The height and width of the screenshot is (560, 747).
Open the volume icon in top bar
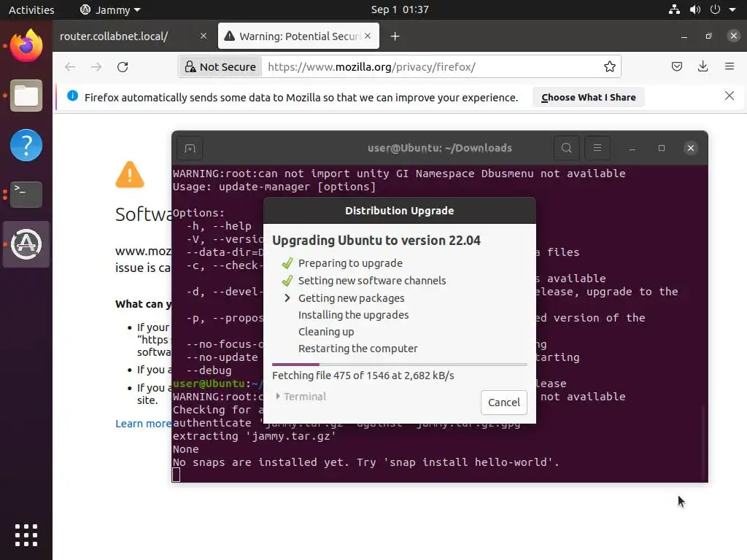tap(695, 9)
